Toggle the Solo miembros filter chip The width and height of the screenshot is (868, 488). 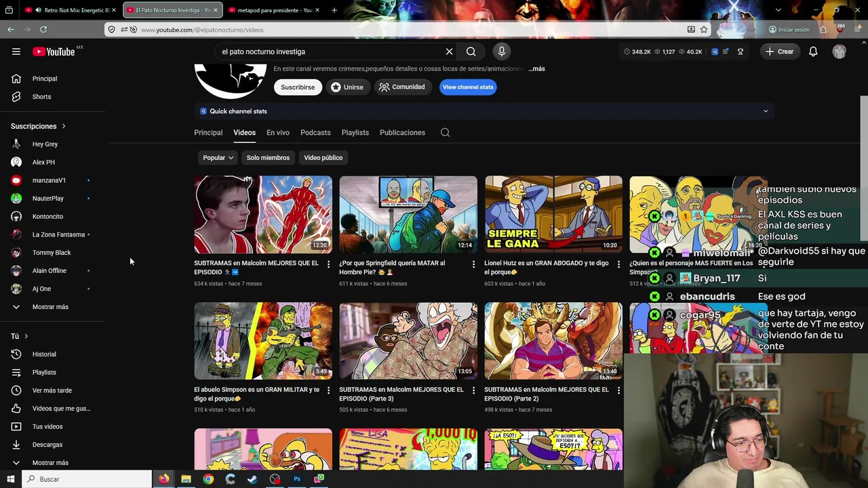point(268,157)
